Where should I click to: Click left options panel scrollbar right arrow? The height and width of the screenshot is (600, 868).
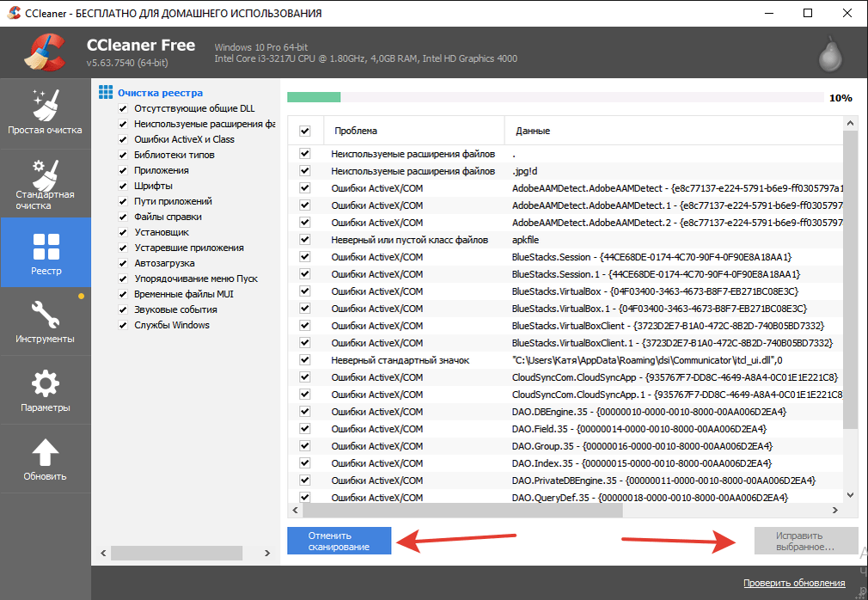coord(267,553)
